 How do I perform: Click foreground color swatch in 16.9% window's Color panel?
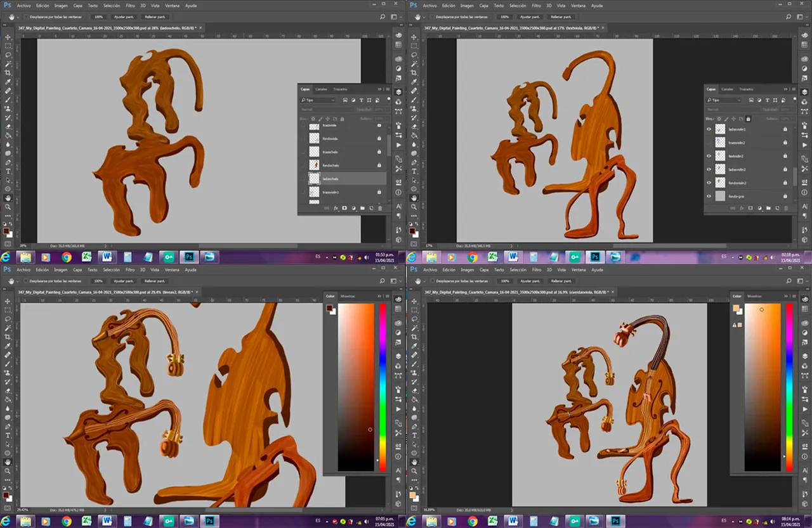pyautogui.click(x=736, y=308)
